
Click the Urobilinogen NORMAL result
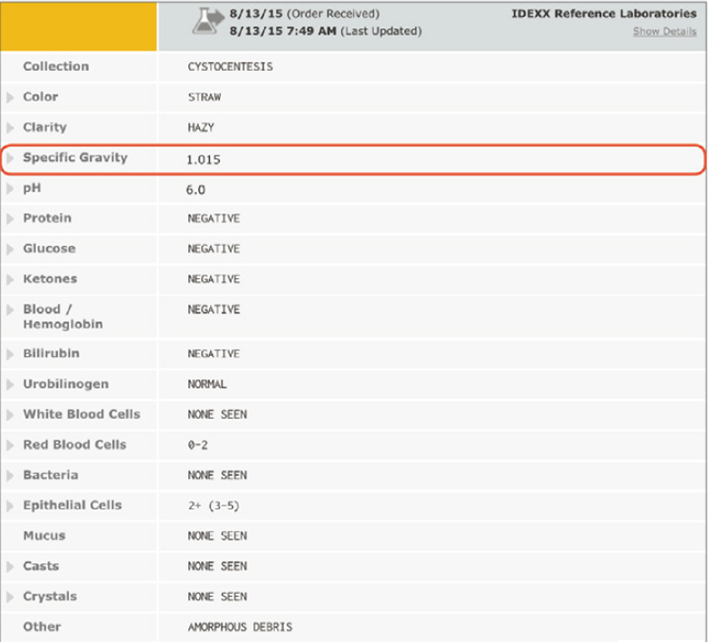pos(207,384)
